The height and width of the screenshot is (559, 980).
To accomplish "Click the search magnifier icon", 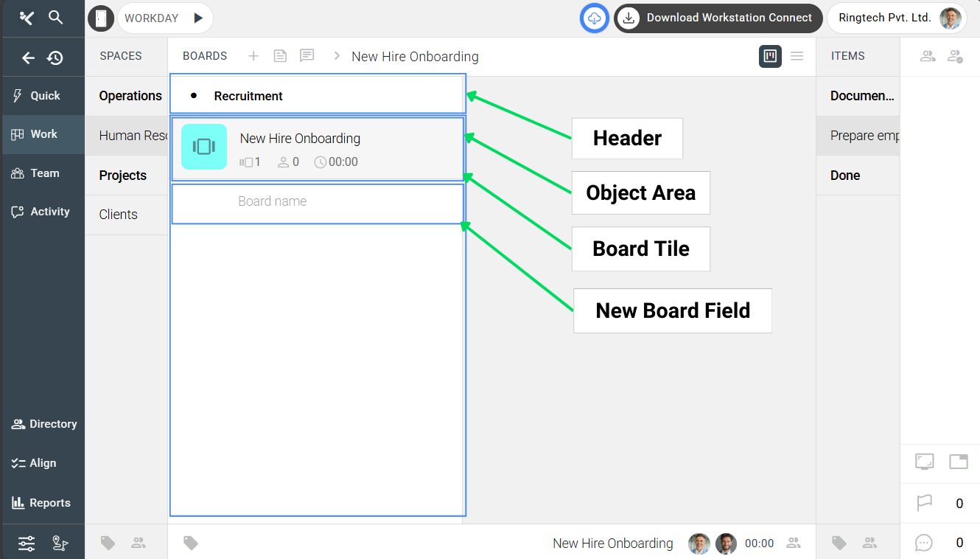I will tap(55, 17).
